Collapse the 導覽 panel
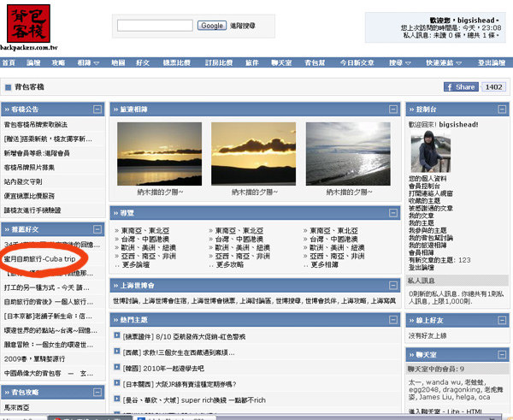Screen dimensions: 513x420 coord(393,212)
